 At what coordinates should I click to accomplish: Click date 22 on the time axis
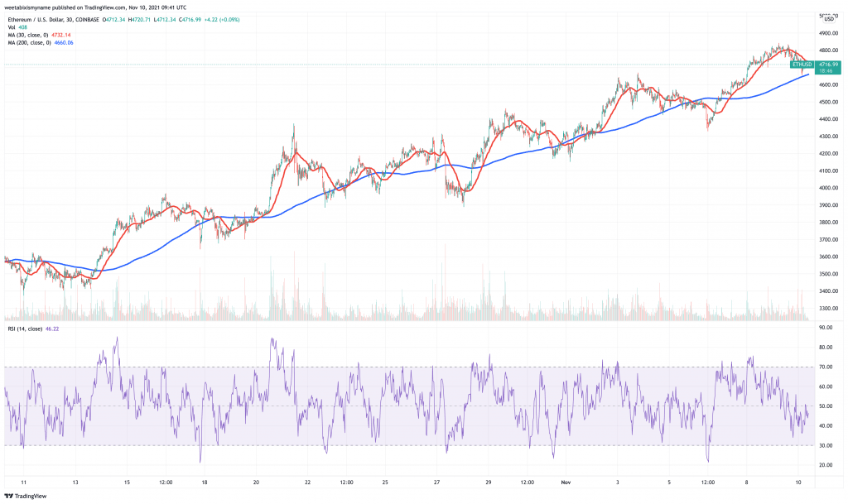click(x=308, y=482)
